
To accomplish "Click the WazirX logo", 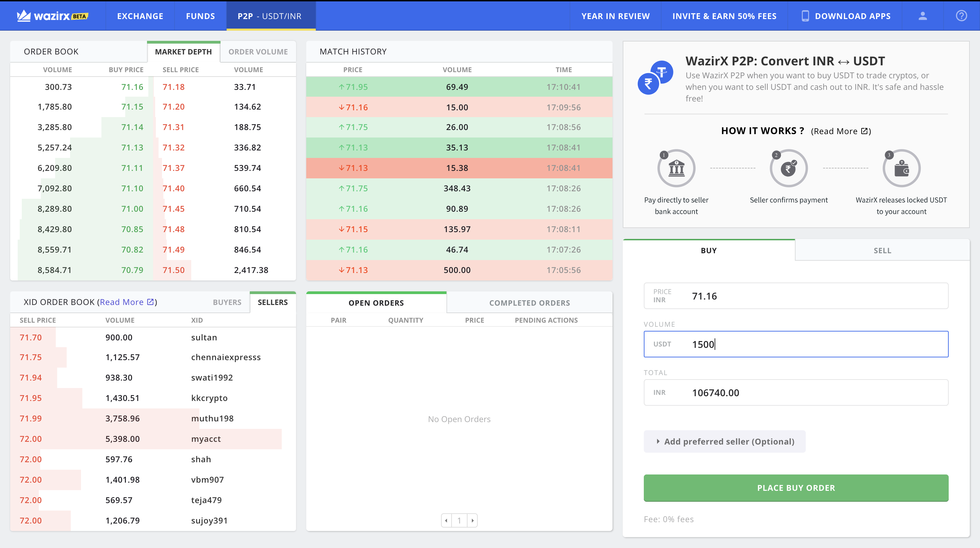I will tap(52, 16).
